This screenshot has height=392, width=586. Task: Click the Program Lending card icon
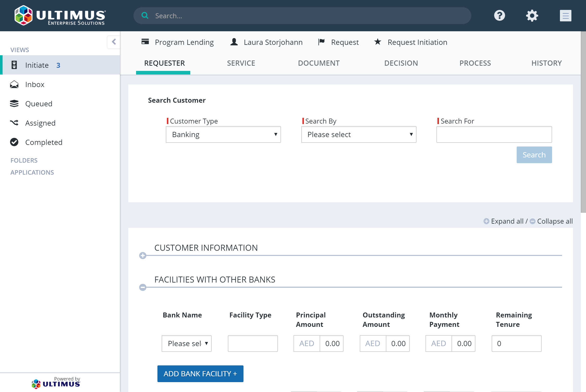click(x=145, y=42)
